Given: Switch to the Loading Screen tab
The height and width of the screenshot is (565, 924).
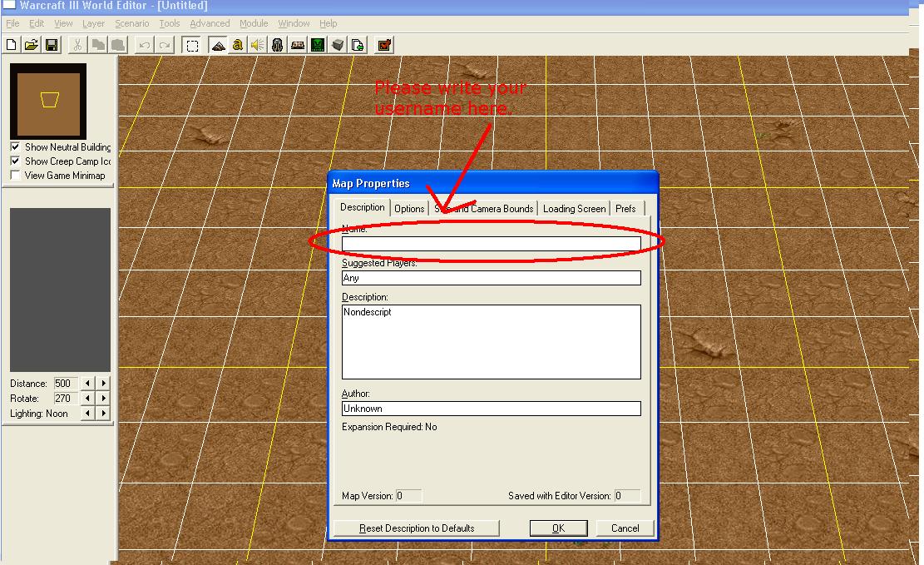Looking at the screenshot, I should (x=574, y=209).
